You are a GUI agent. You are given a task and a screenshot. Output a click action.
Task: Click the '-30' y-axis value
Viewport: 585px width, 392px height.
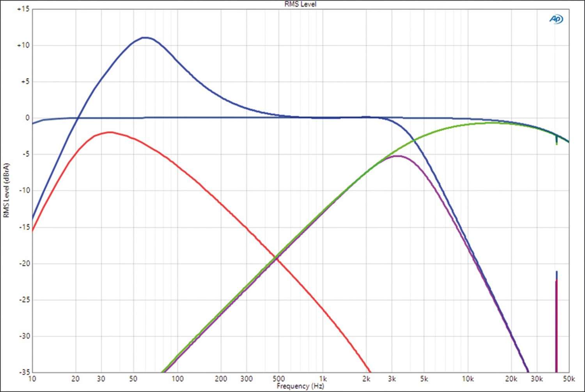click(x=24, y=336)
